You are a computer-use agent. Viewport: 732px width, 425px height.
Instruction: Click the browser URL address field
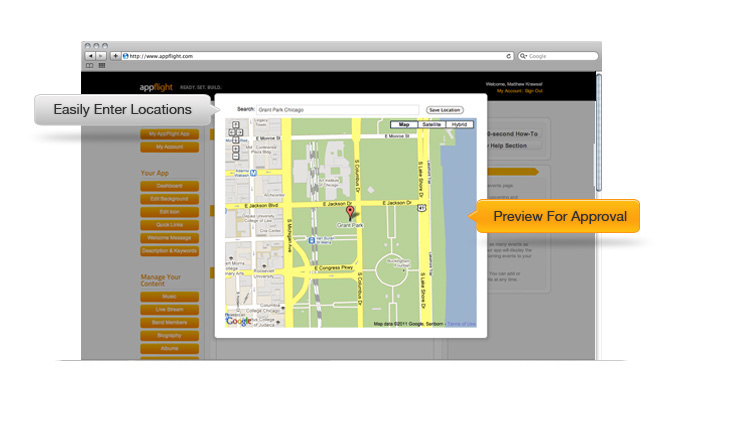coord(317,56)
